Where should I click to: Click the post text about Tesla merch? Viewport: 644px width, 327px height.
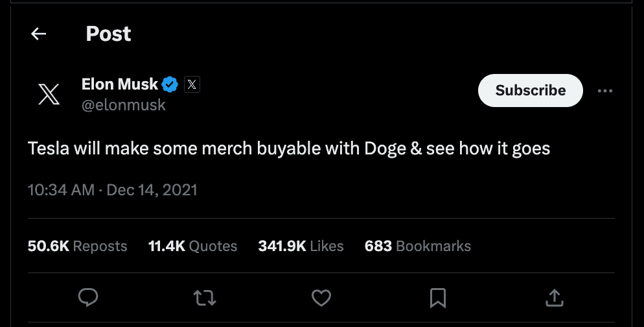tap(289, 149)
